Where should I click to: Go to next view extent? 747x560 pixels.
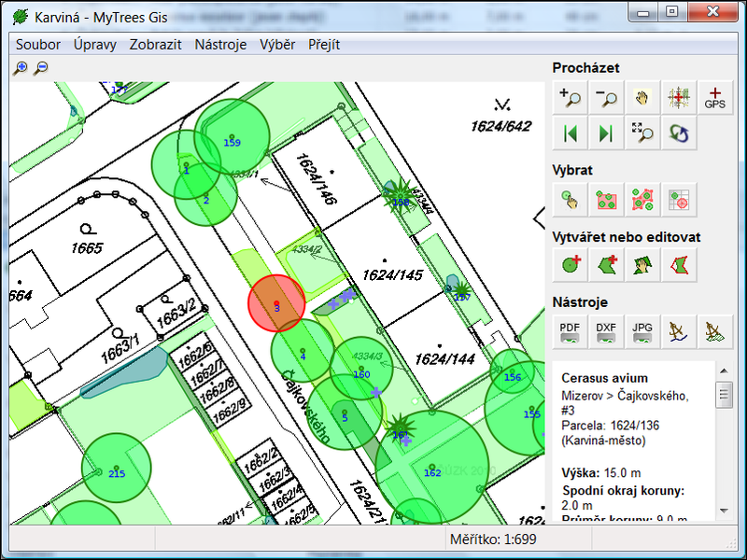coord(606,133)
